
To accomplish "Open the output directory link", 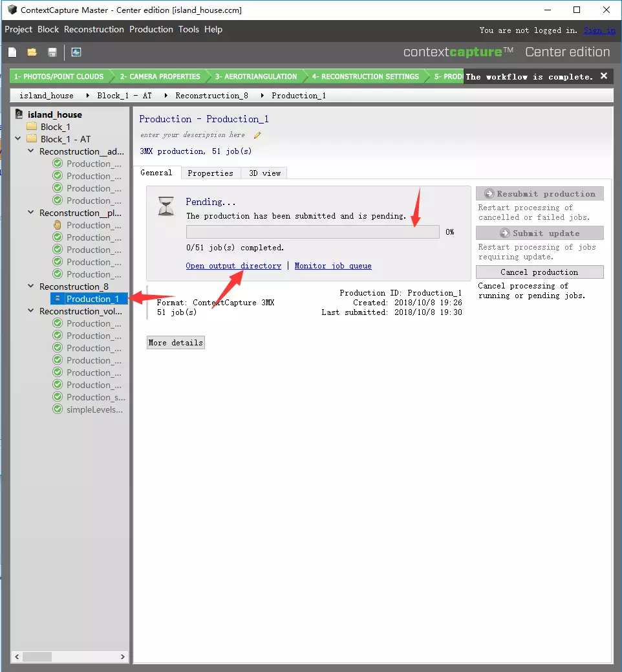I will pyautogui.click(x=233, y=266).
